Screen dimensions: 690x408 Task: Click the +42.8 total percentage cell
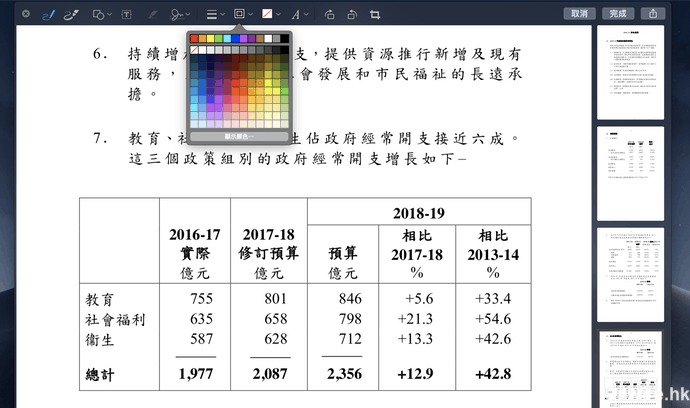493,374
